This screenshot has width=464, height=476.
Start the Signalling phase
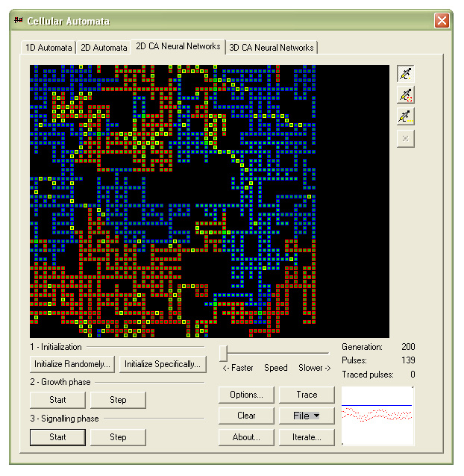[x=57, y=437]
